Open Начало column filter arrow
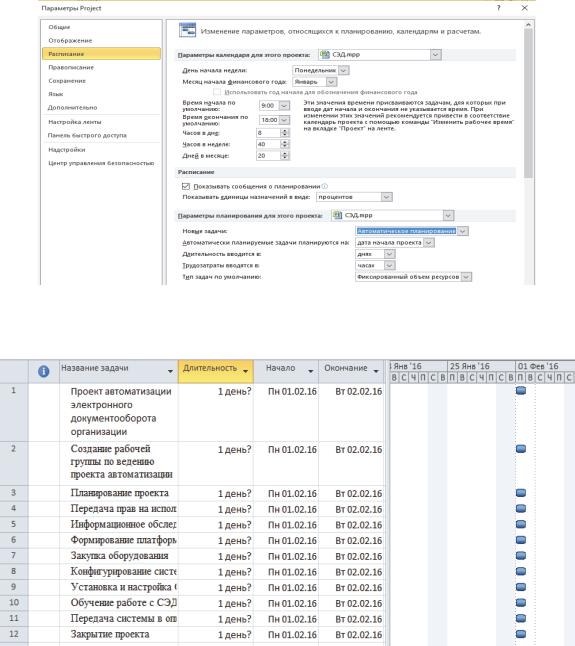This screenshot has width=575, height=646. coord(311,371)
